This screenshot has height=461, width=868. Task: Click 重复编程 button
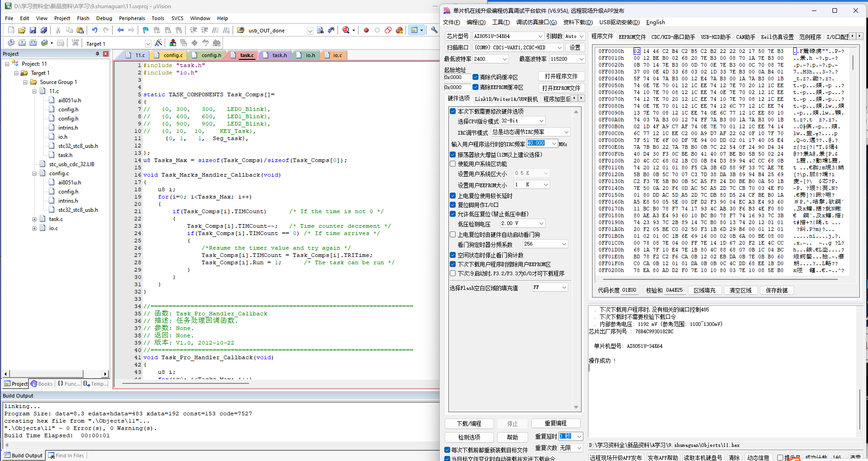[556, 423]
